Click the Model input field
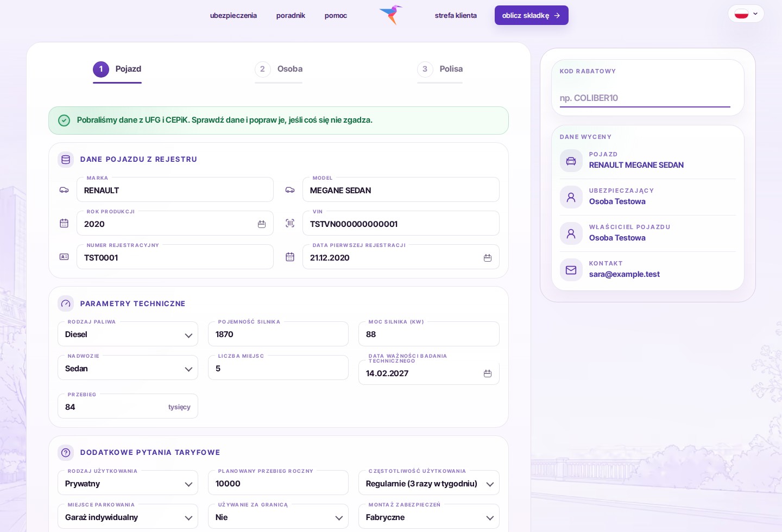 [x=401, y=190]
